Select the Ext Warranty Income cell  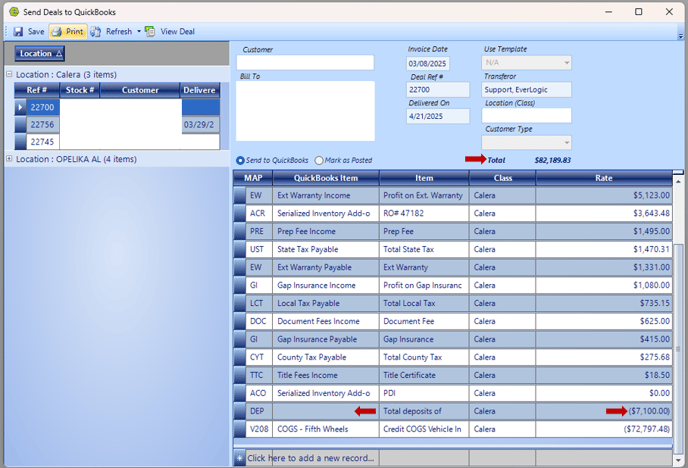(x=326, y=196)
